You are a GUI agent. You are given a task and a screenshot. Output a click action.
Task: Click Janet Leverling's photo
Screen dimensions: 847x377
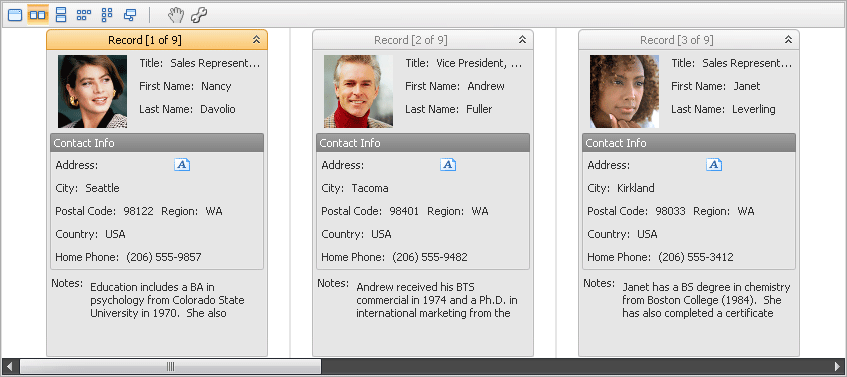pyautogui.click(x=624, y=91)
